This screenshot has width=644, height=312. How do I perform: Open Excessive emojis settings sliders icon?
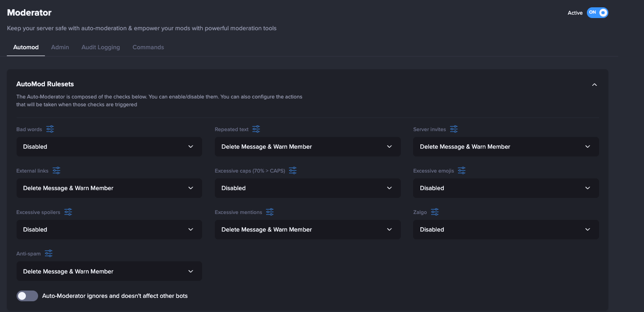462,171
